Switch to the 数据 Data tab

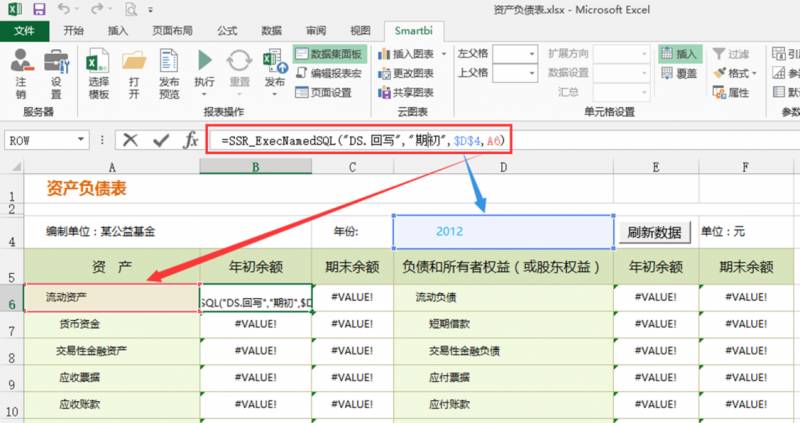pyautogui.click(x=271, y=31)
